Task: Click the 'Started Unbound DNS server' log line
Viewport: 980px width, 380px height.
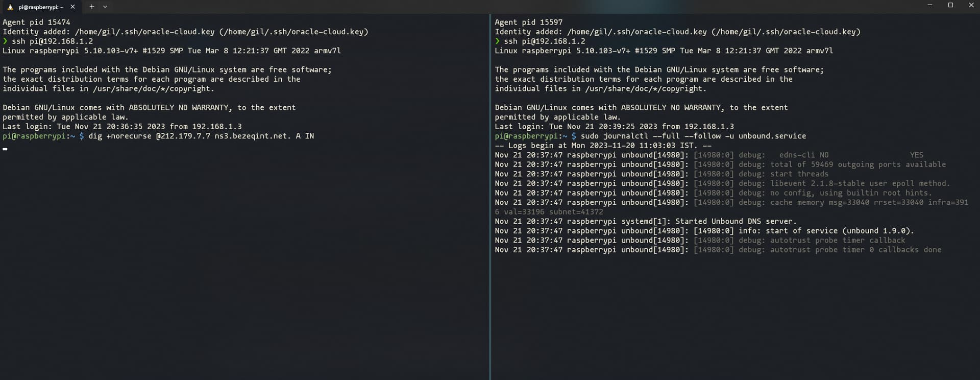Action: point(646,222)
